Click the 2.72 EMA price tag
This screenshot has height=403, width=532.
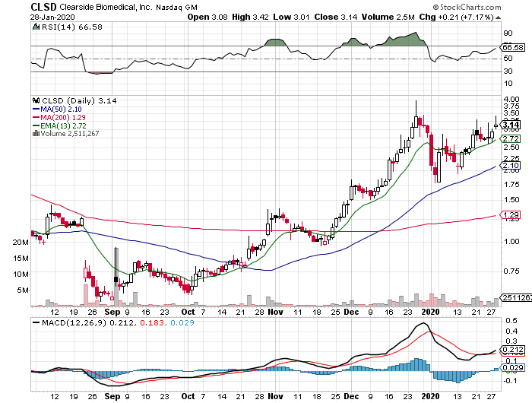click(x=511, y=139)
